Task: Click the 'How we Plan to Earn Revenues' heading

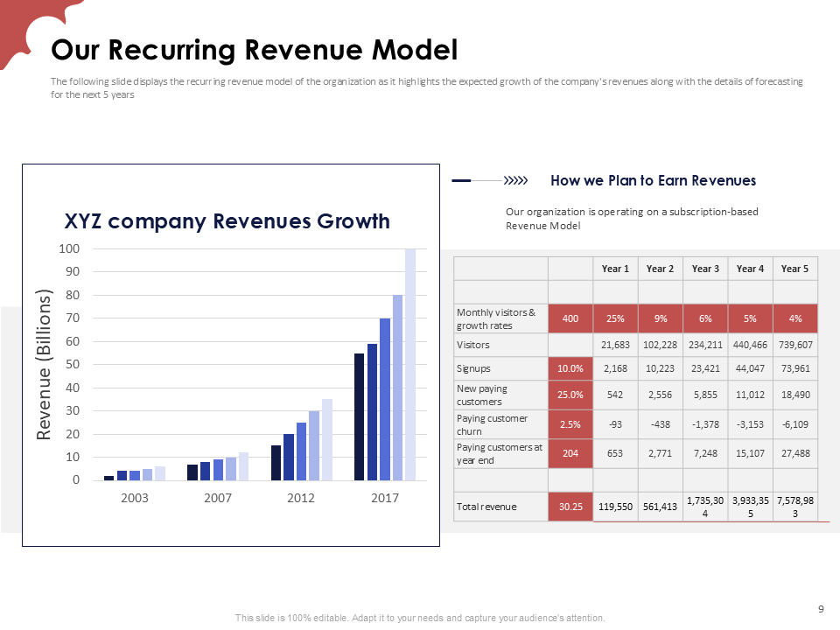Action: coord(653,180)
